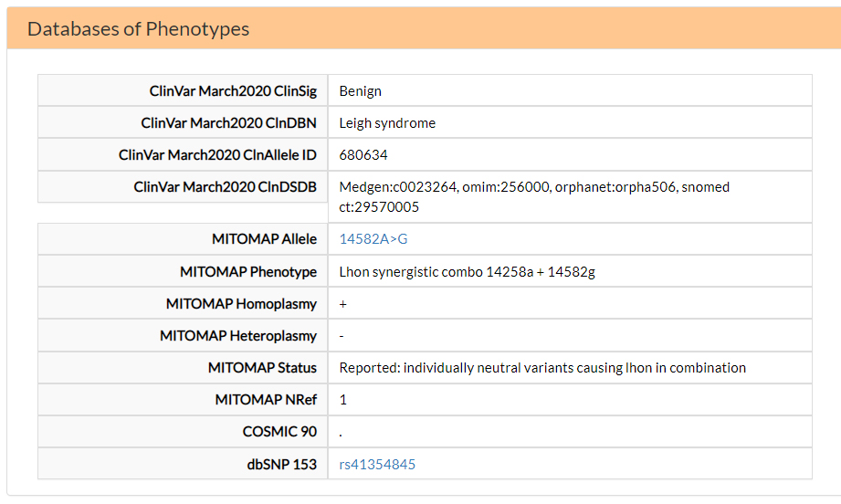Select the MITOMAP Status reported text
841x504 pixels.
(x=542, y=368)
